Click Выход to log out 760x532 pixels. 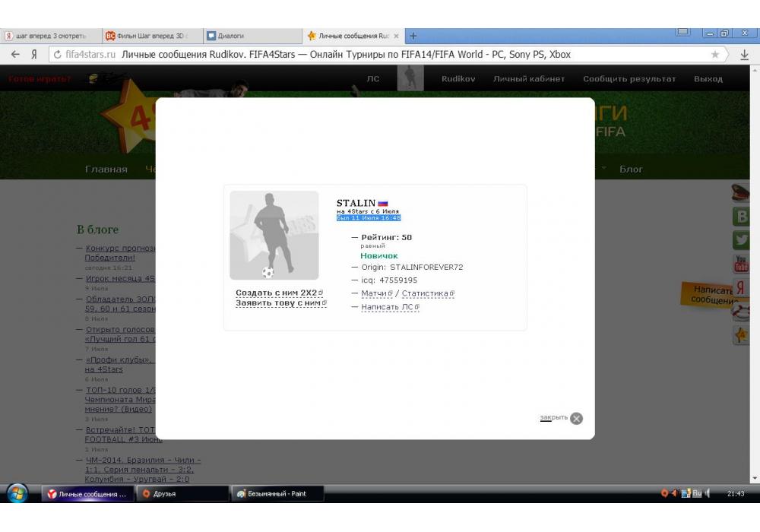click(x=708, y=78)
